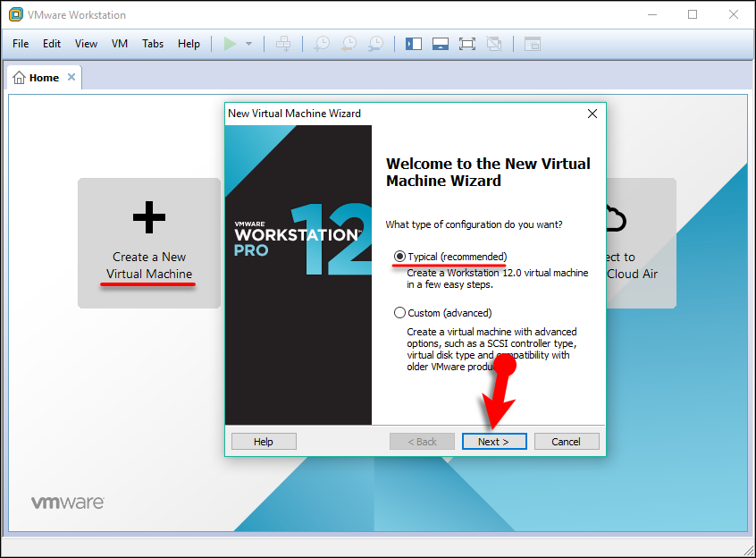
Task: Select the Custom (advanced) radio button
Action: [x=399, y=313]
